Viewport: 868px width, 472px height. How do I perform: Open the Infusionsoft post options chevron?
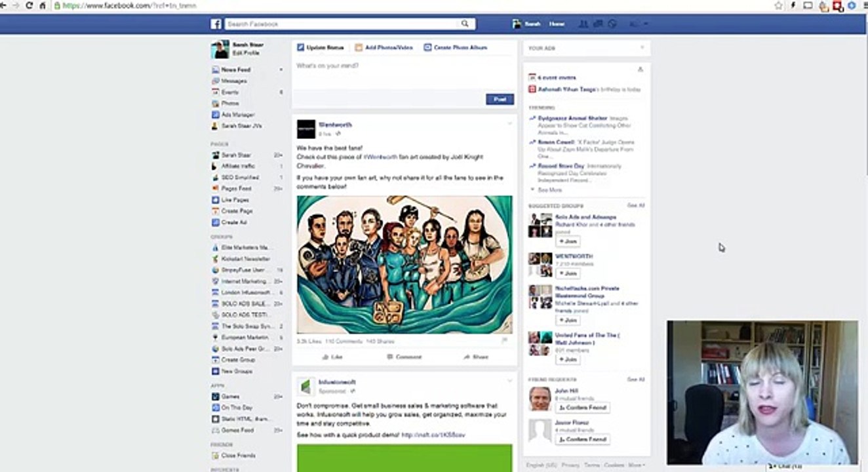[509, 381]
